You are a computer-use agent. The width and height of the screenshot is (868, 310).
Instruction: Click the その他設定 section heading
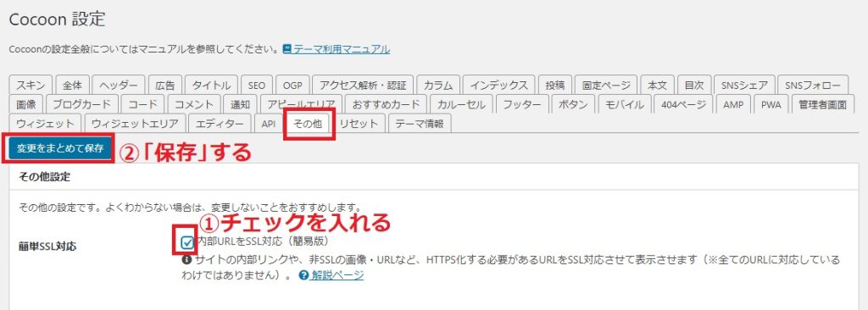(x=45, y=178)
